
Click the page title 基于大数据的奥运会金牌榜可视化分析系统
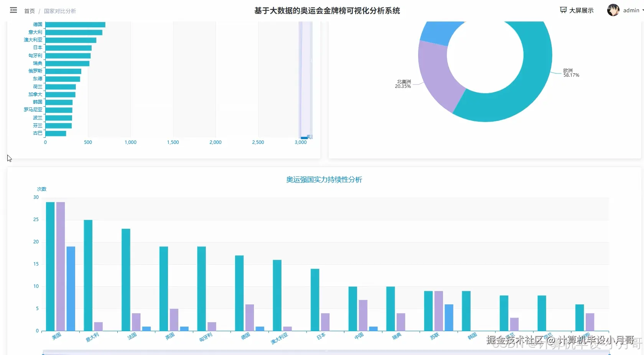click(327, 11)
